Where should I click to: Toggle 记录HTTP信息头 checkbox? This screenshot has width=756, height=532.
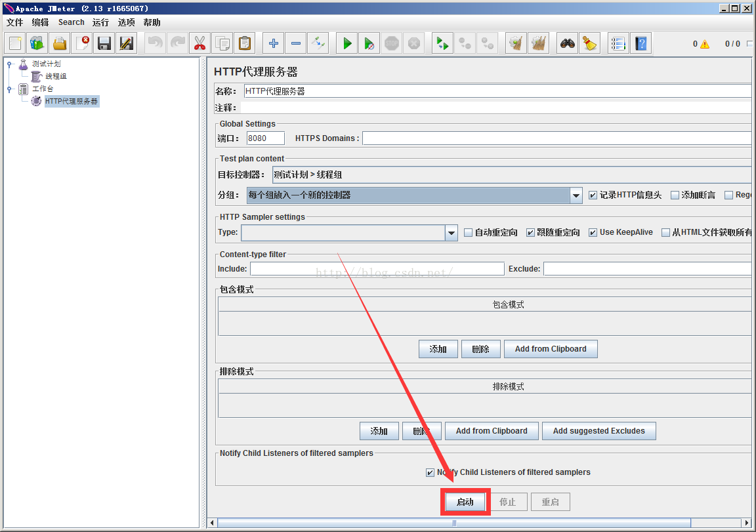593,195
